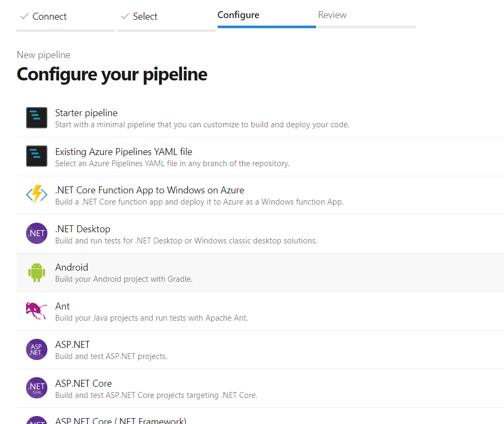The image size is (504, 424).
Task: Choose the ASP.NET Core (.NET Framework) template
Action: 120,420
